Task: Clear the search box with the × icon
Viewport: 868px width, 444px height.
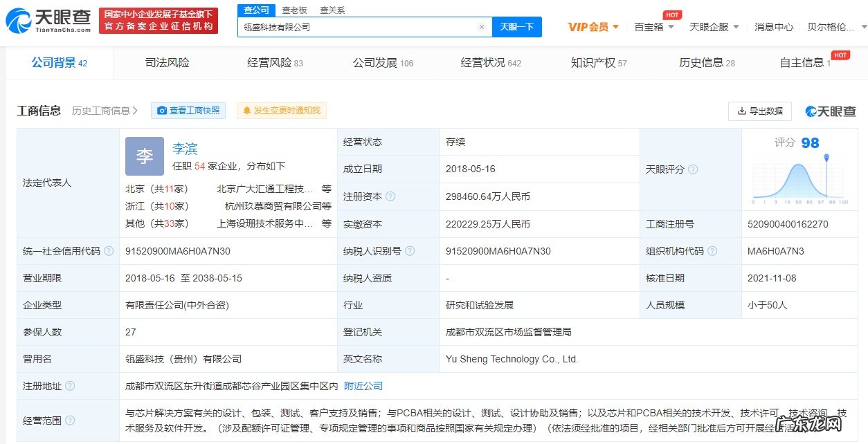Action: pyautogui.click(x=482, y=26)
